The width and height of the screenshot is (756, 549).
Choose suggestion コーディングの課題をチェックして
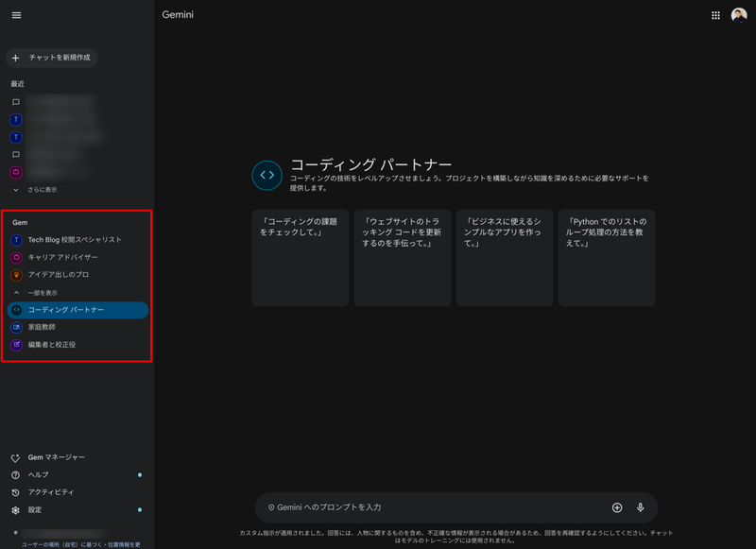tap(301, 258)
